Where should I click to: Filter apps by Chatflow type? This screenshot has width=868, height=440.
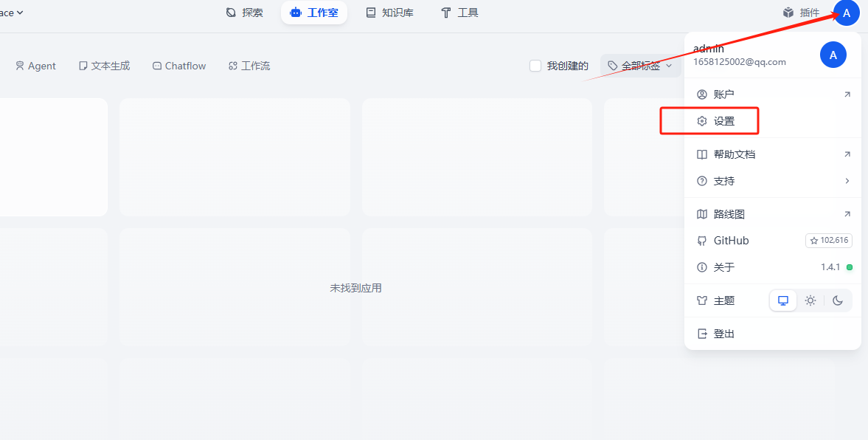[x=179, y=66]
